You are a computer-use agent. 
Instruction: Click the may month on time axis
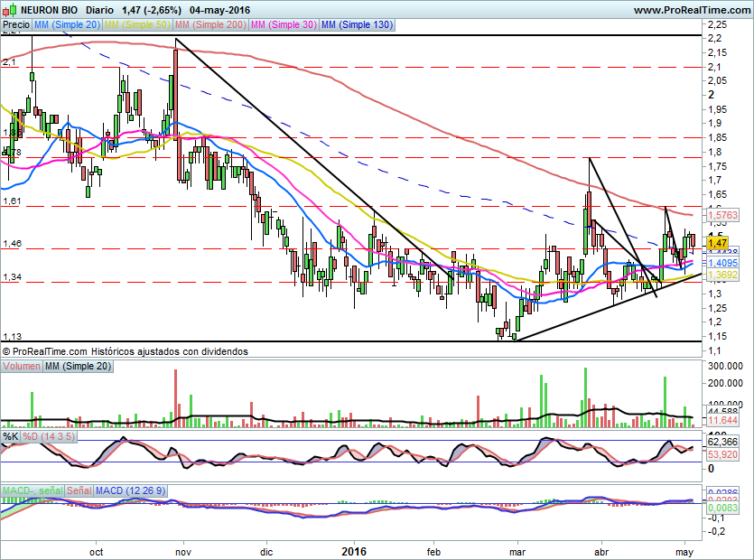[684, 552]
